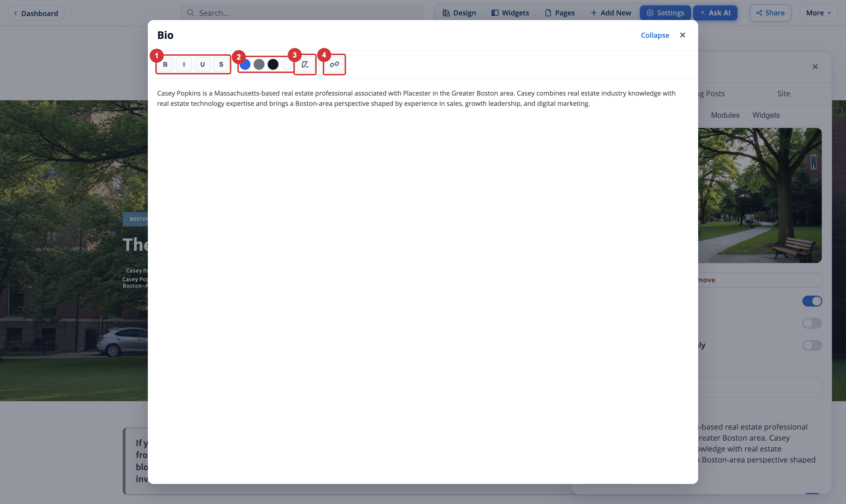
Task: Close the settings side panel
Action: tap(815, 67)
